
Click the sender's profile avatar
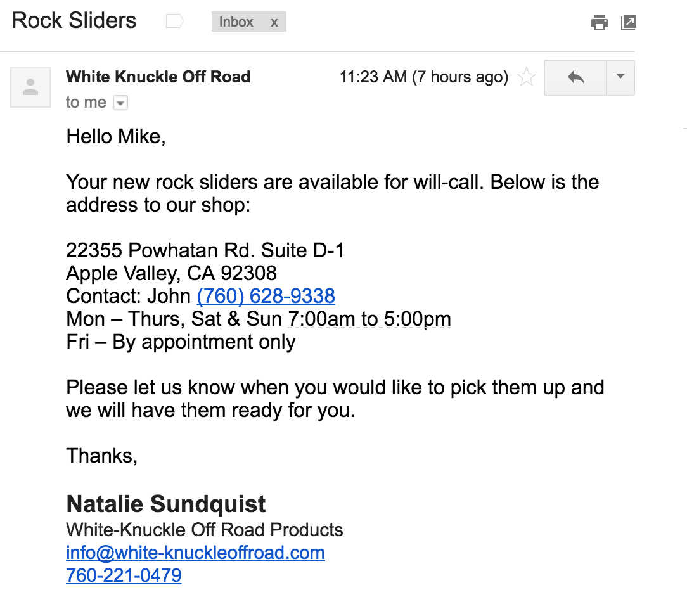click(30, 87)
